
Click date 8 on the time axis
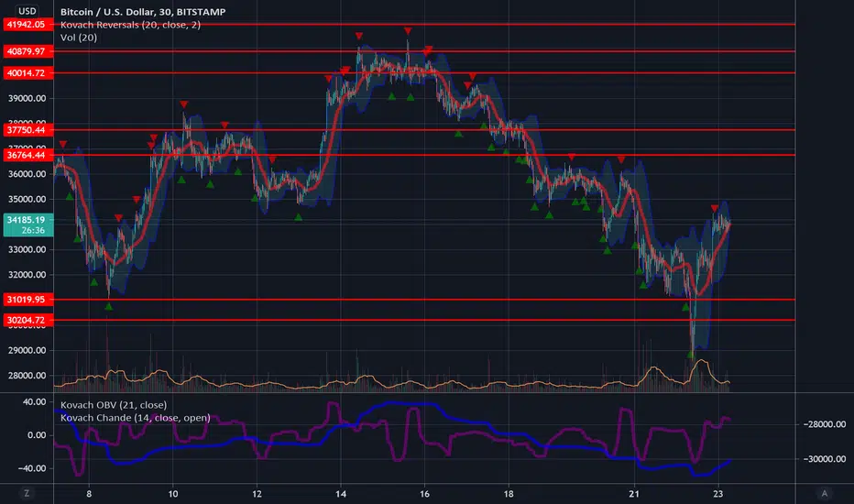(89, 494)
